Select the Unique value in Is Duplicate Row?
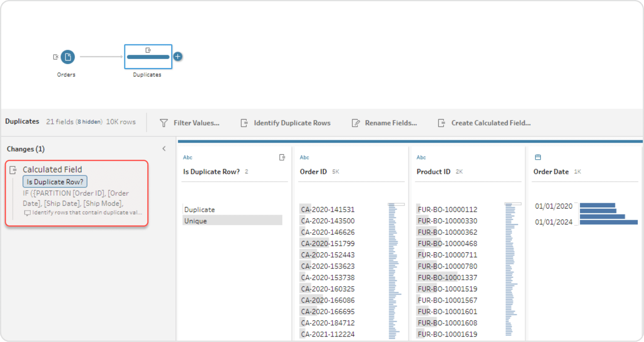644x342 pixels. click(196, 221)
